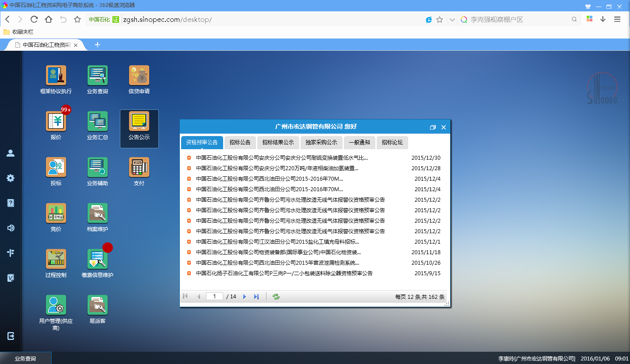The height and width of the screenshot is (364, 630).
Task: Launch the 信贷申请 icon
Action: (139, 76)
